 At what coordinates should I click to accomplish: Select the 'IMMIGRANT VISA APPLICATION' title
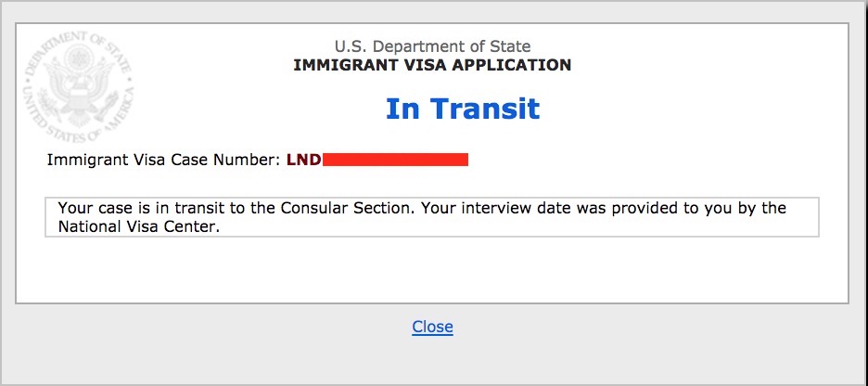[432, 65]
